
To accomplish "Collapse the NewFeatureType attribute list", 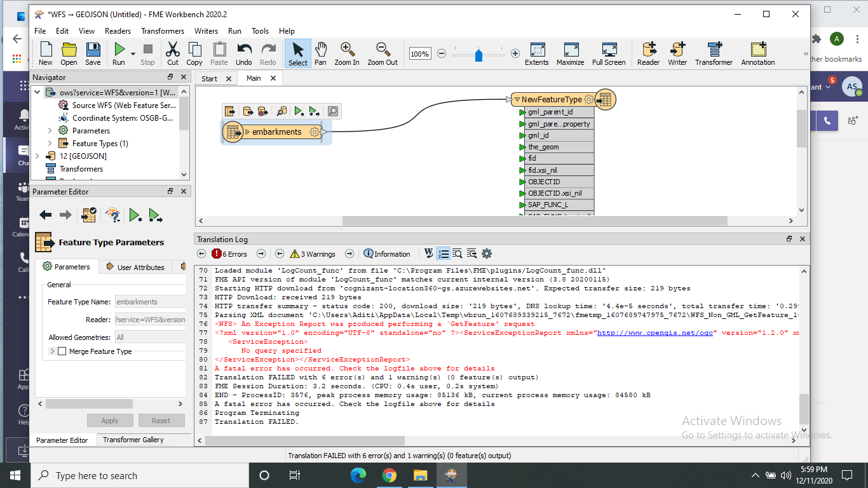I will coord(517,100).
